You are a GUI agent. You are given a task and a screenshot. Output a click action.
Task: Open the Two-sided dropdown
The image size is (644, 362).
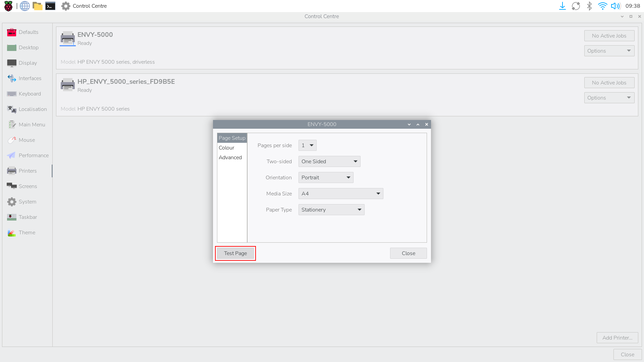(x=329, y=162)
